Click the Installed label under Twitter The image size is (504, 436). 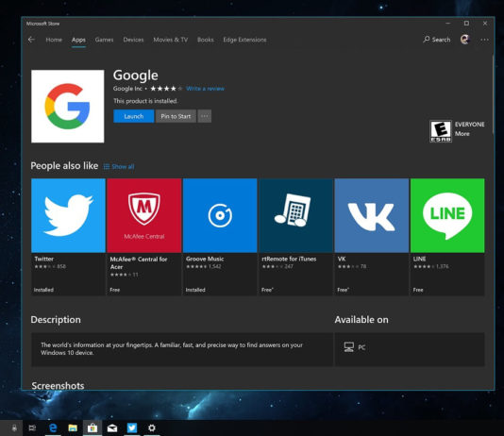[43, 290]
